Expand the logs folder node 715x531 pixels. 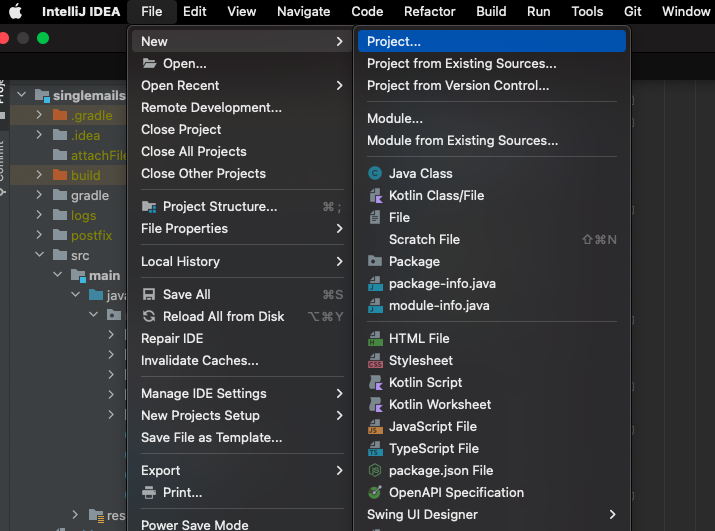[x=39, y=215]
